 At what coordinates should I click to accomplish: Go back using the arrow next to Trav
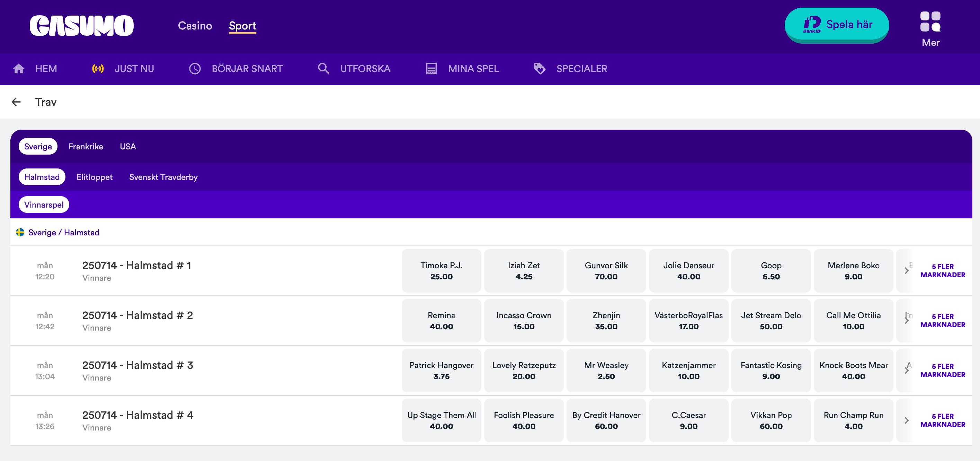[x=16, y=102]
